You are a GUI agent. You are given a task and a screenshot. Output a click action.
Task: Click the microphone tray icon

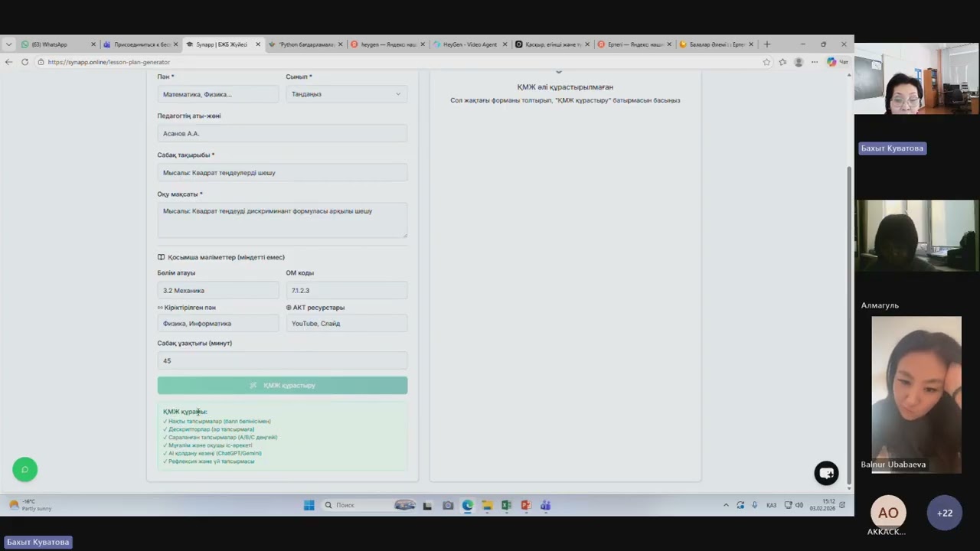pos(755,505)
